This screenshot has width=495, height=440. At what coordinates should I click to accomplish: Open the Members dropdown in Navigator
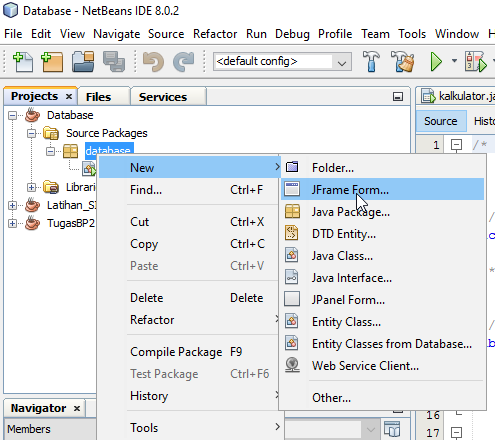pyautogui.click(x=370, y=429)
